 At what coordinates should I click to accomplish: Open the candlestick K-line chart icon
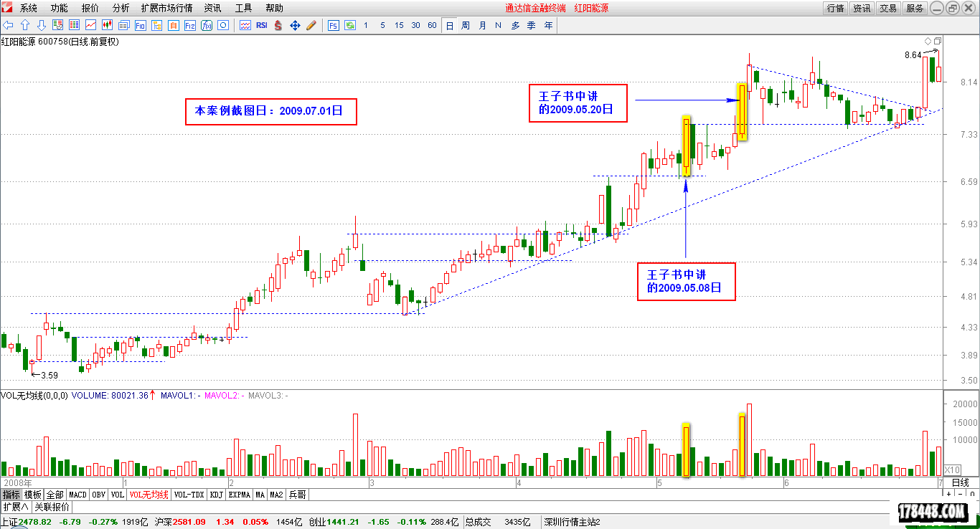(x=107, y=25)
